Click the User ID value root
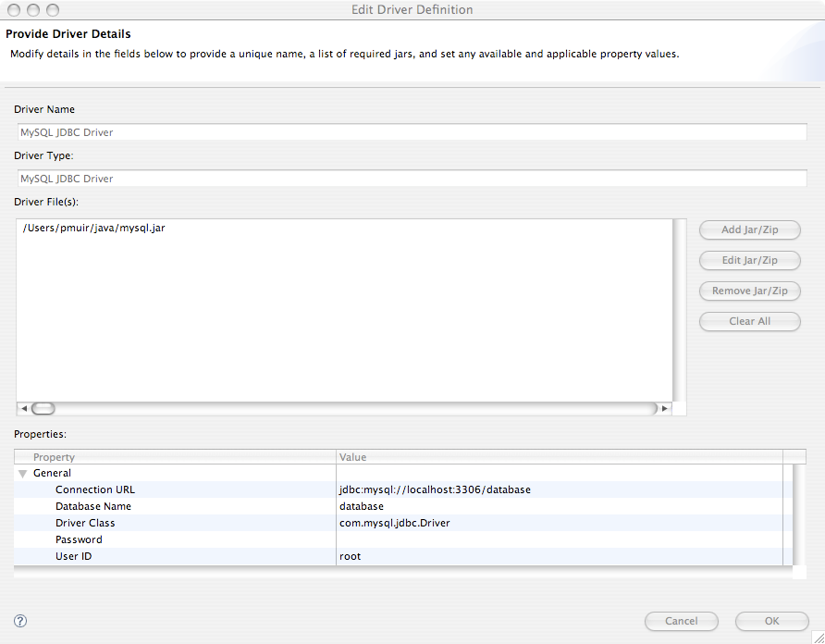The image size is (825, 644). tap(351, 556)
